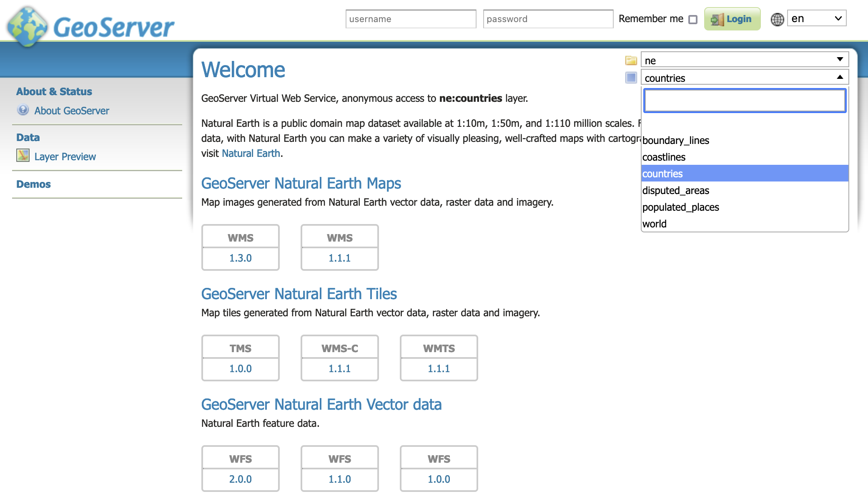Click the workspace folder icon
The height and width of the screenshot is (499, 868).
pos(631,60)
